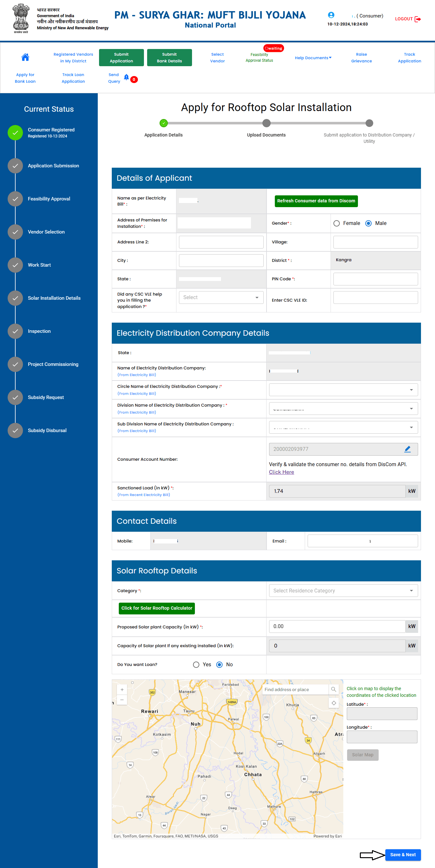Screen dimensions: 435x868
Task: Focus the PIN Code input field
Action: pos(376,279)
